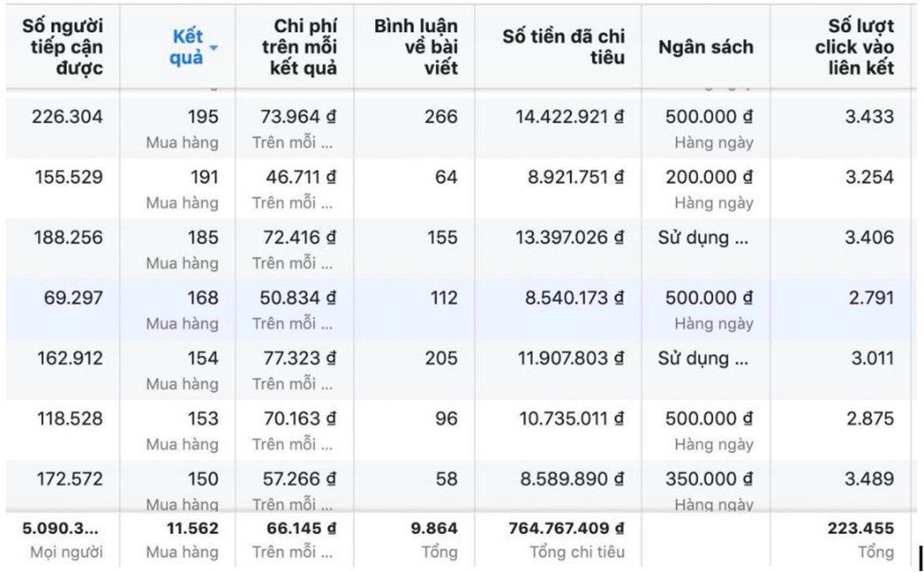
Task: Click the Bình luận về bài viết header
Action: [x=416, y=47]
